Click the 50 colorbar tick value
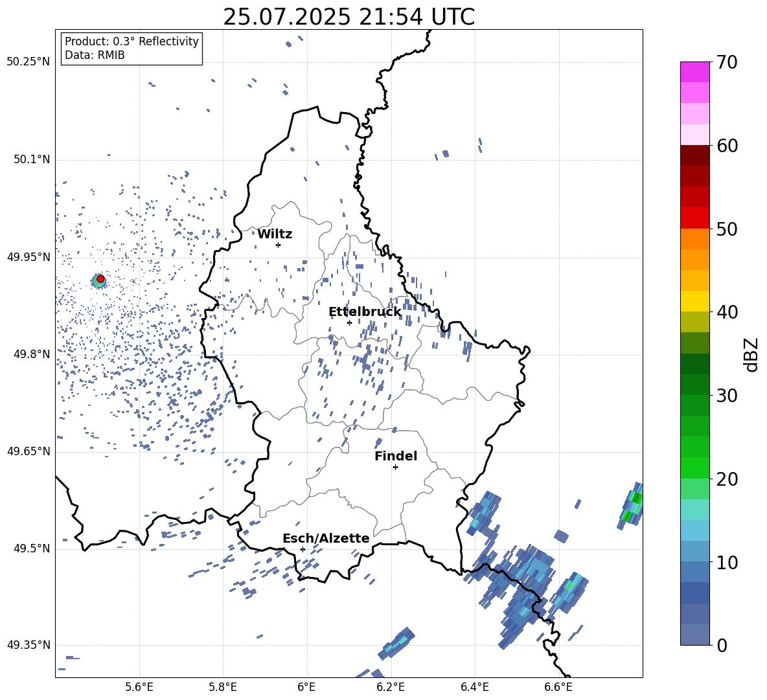Image resolution: width=767 pixels, height=700 pixels. pyautogui.click(x=727, y=229)
